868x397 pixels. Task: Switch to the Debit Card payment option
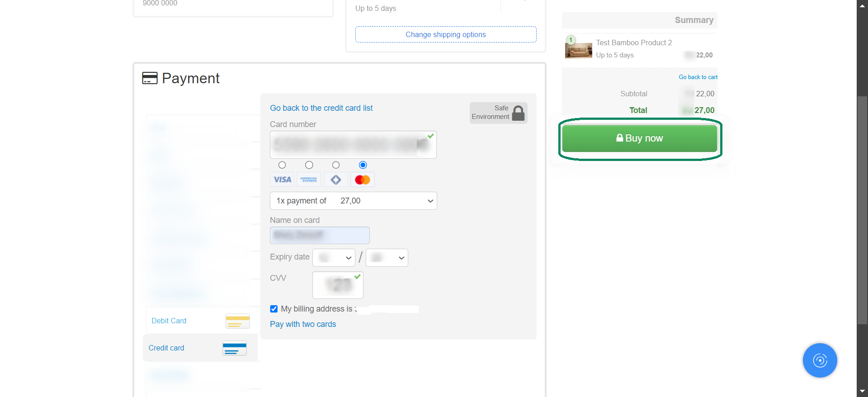[x=169, y=321]
